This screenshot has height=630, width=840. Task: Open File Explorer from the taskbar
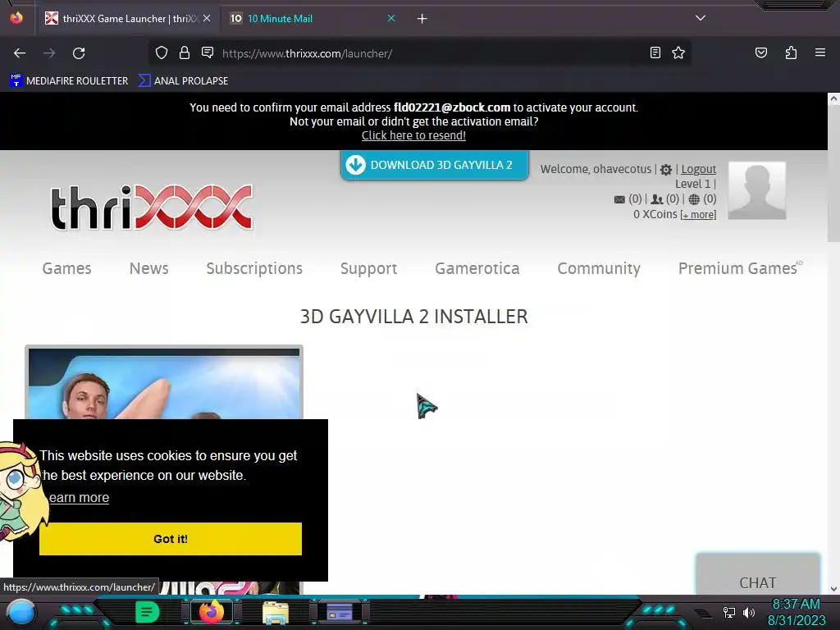click(x=276, y=612)
